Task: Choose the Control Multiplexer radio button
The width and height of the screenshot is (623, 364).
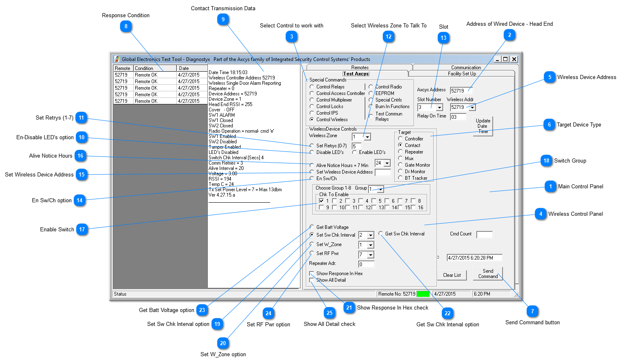Action: 312,100
